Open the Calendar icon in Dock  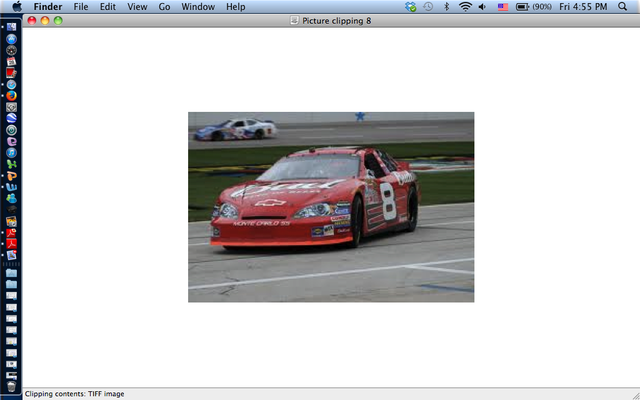(x=11, y=62)
